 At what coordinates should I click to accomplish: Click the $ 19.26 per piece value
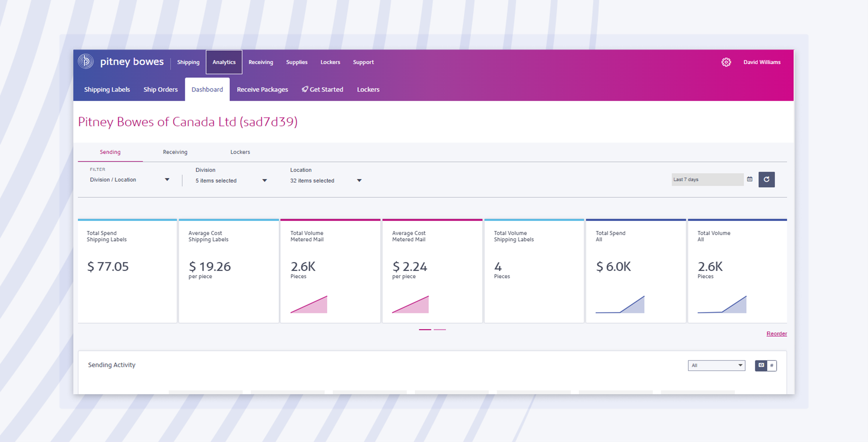tap(210, 267)
